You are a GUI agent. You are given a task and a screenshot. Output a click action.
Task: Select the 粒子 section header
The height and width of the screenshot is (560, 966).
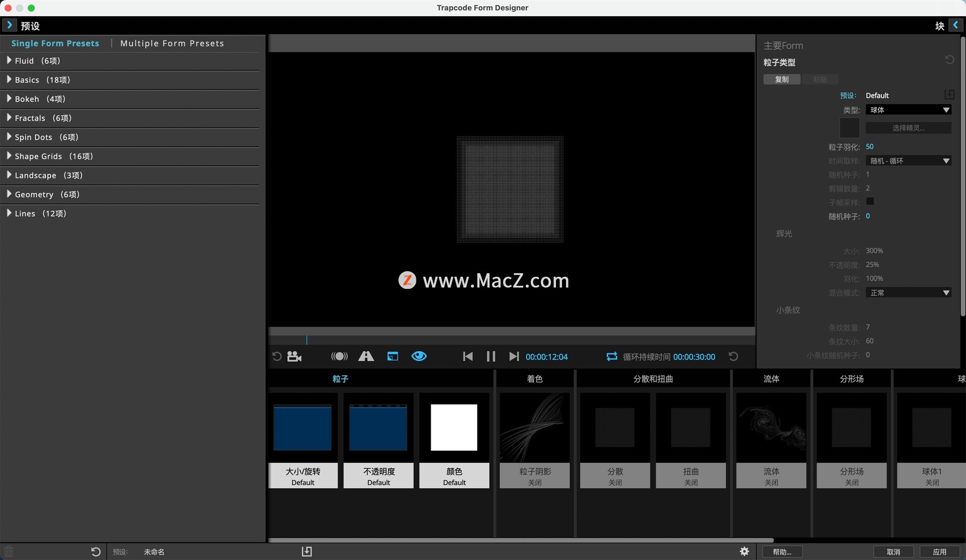340,379
